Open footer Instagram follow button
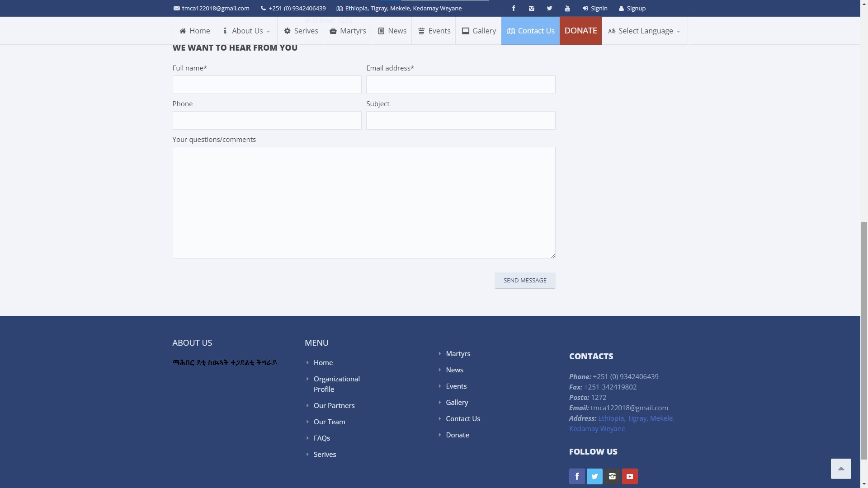Screen dimensions: 868x488 tap(612, 476)
